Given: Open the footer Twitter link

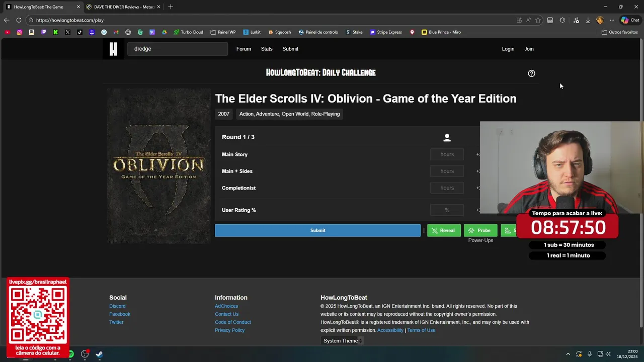Looking at the screenshot, I should coord(116,322).
